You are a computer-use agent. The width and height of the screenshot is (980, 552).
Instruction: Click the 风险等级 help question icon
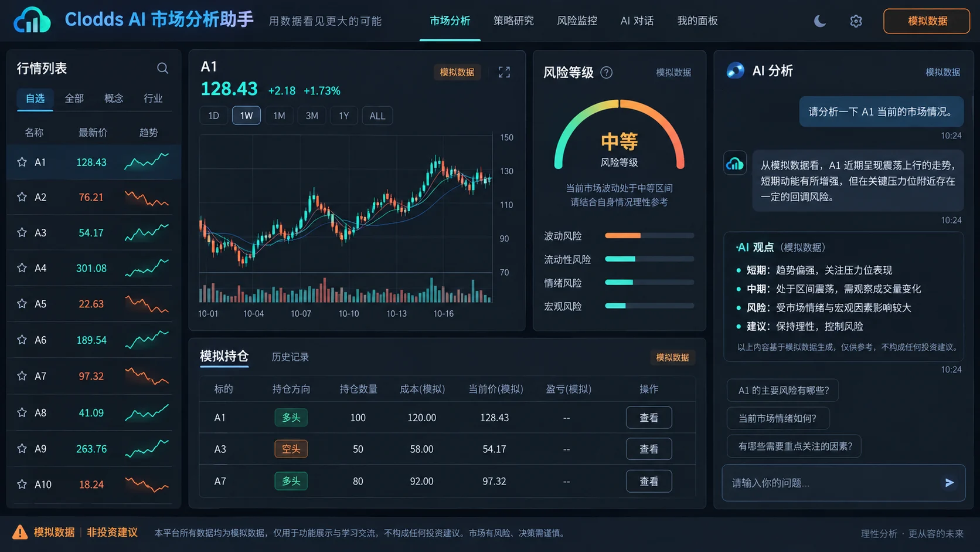point(607,72)
